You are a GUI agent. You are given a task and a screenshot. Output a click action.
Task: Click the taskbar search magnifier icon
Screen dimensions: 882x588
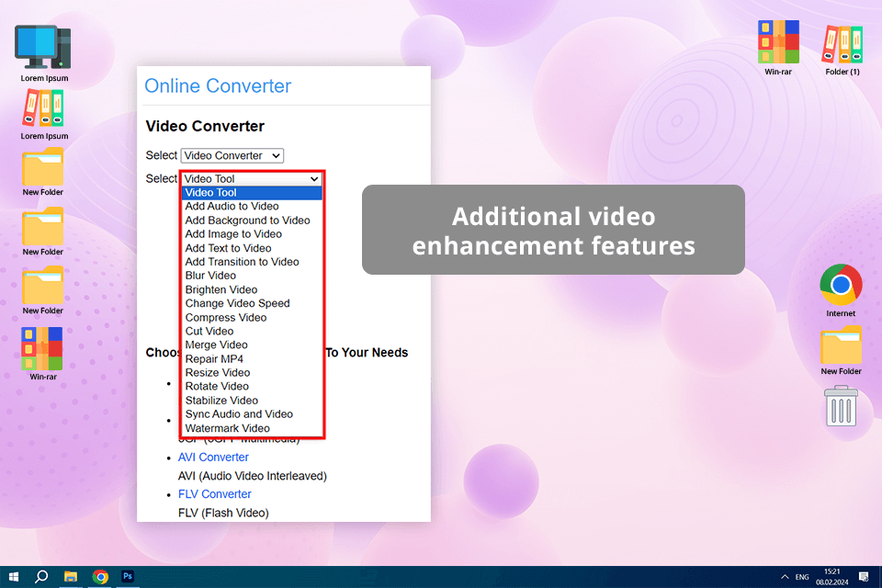pos(41,577)
